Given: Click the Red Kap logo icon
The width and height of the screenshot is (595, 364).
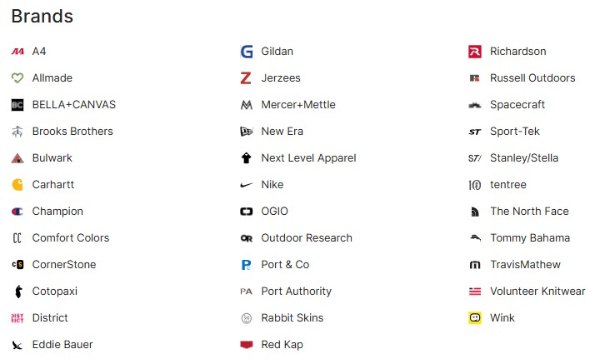Looking at the screenshot, I should 246,345.
